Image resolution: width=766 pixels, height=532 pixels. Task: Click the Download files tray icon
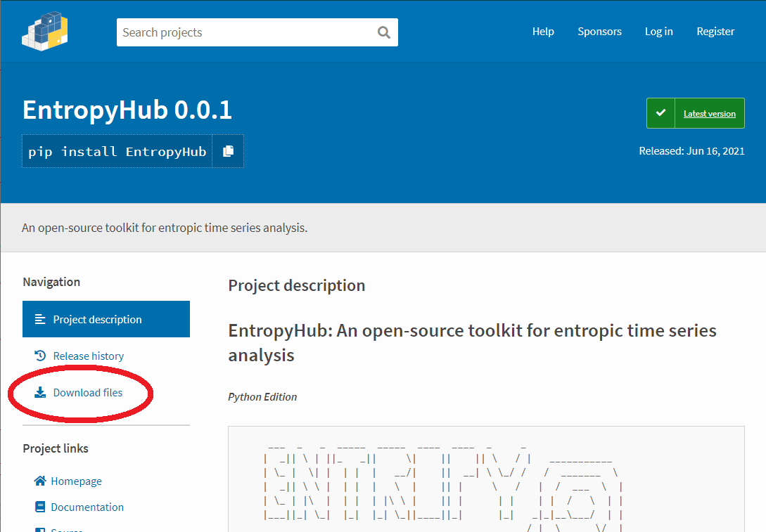coord(40,392)
